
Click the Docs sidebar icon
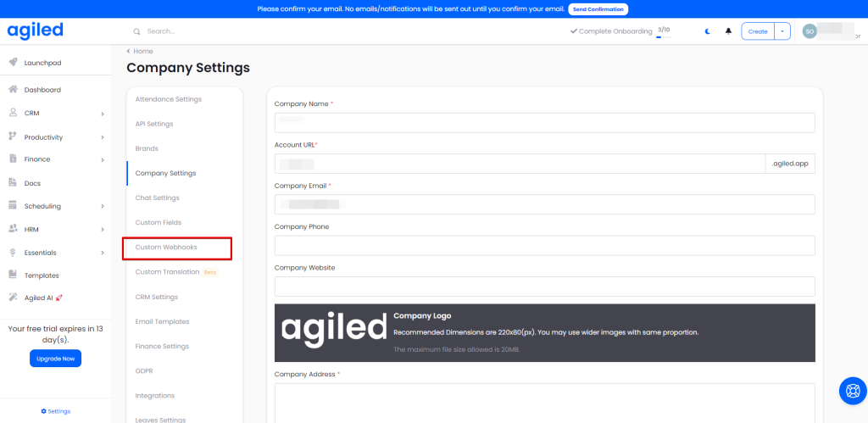tap(14, 182)
